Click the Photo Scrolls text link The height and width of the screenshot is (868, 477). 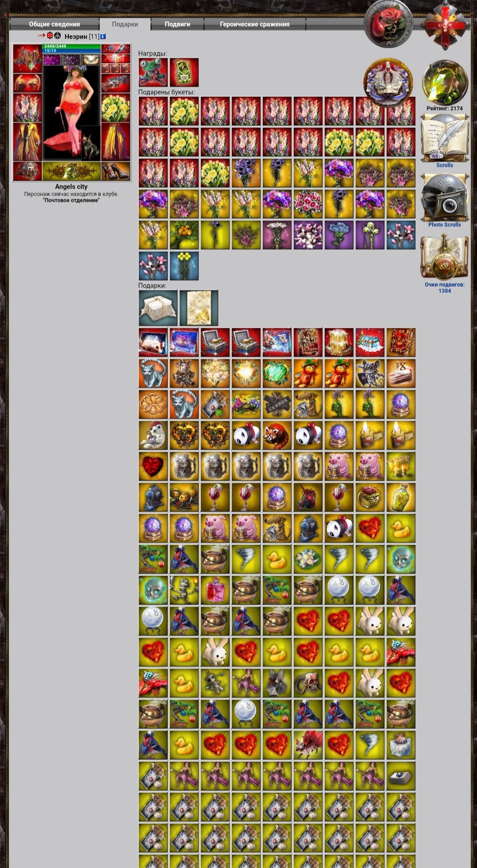445,225
